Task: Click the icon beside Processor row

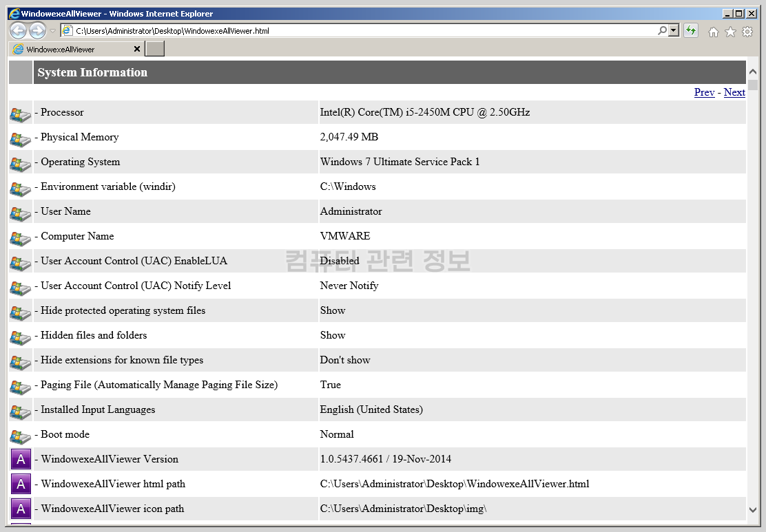Action: (x=21, y=115)
